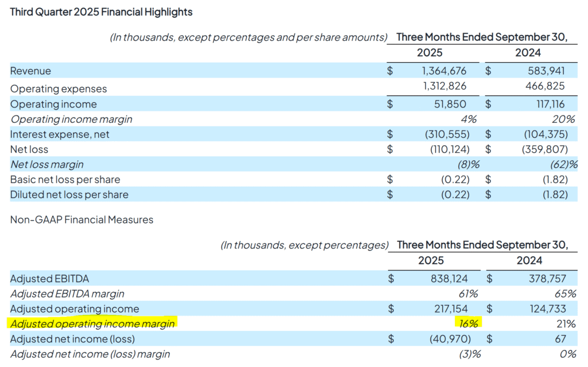Click the Basic net loss per share label
This screenshot has width=588, height=367.
click(x=65, y=180)
